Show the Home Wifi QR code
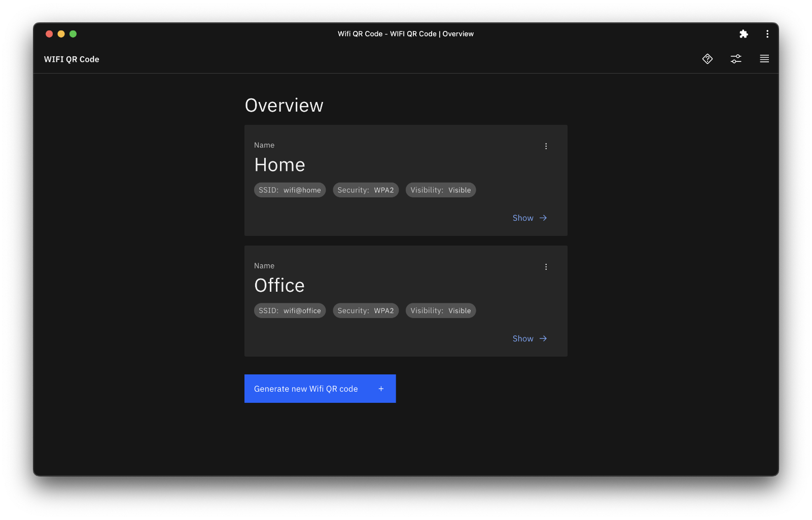Screen dimensions: 812x520 pos(529,218)
